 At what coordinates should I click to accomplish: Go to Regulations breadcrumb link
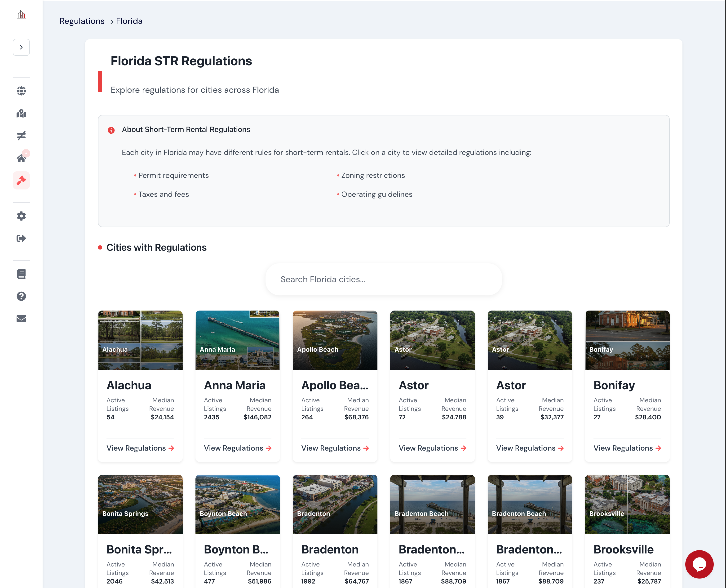point(82,21)
